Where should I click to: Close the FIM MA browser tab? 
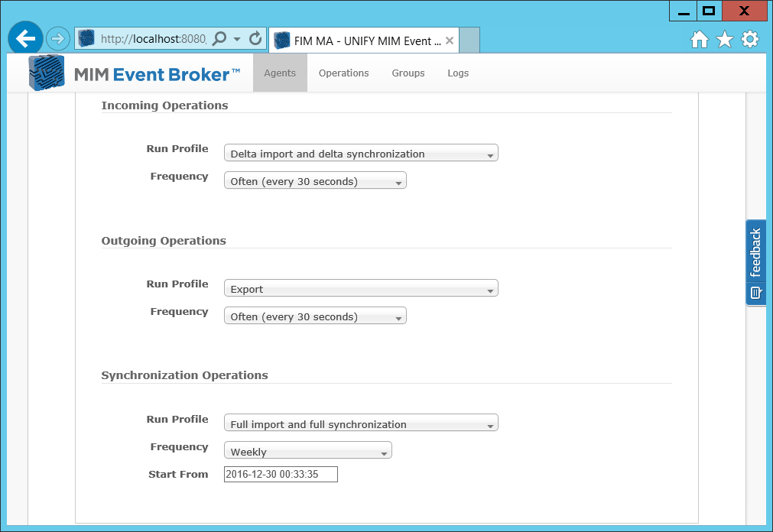[449, 41]
